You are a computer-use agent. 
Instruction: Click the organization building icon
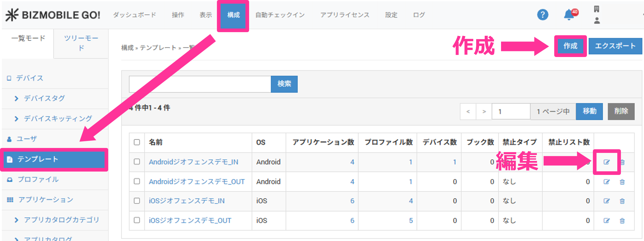pos(597,9)
